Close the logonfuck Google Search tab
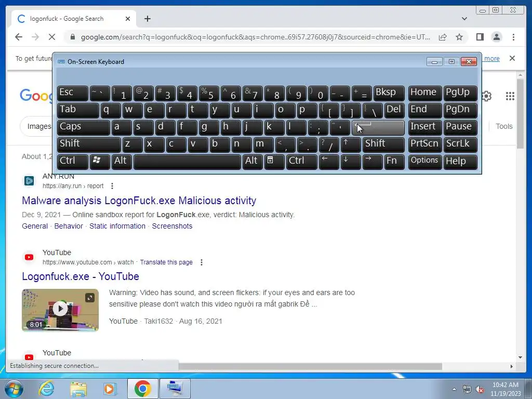The width and height of the screenshot is (532, 399). 128,19
